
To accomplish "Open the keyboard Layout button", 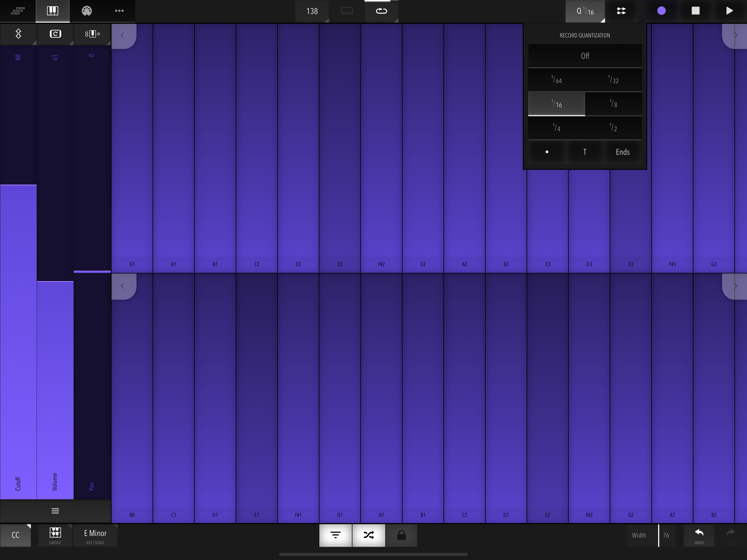I will [x=55, y=535].
